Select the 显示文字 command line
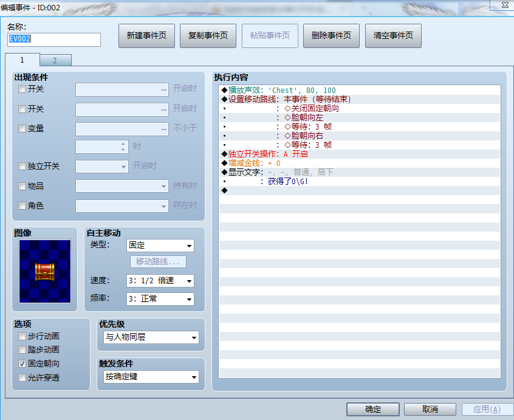 360,172
